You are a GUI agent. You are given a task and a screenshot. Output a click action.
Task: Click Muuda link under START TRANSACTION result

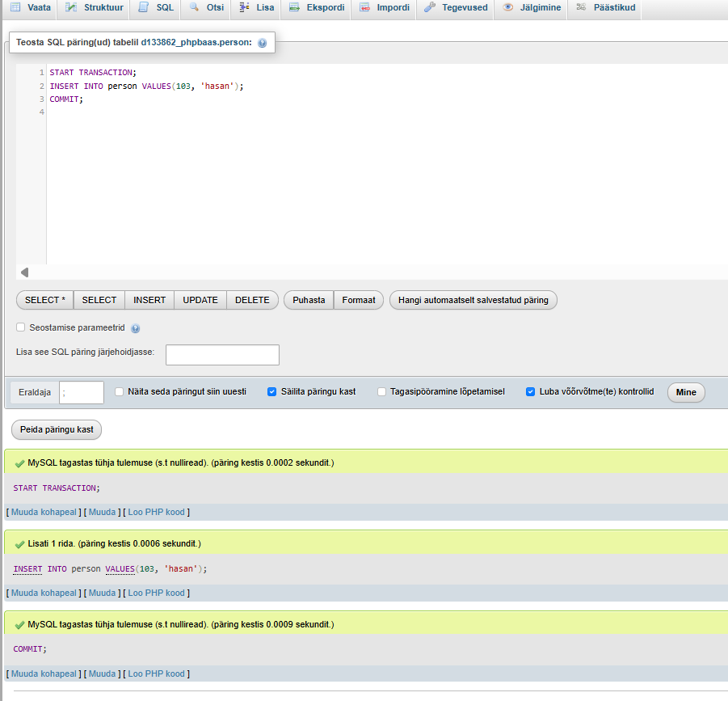(x=102, y=512)
